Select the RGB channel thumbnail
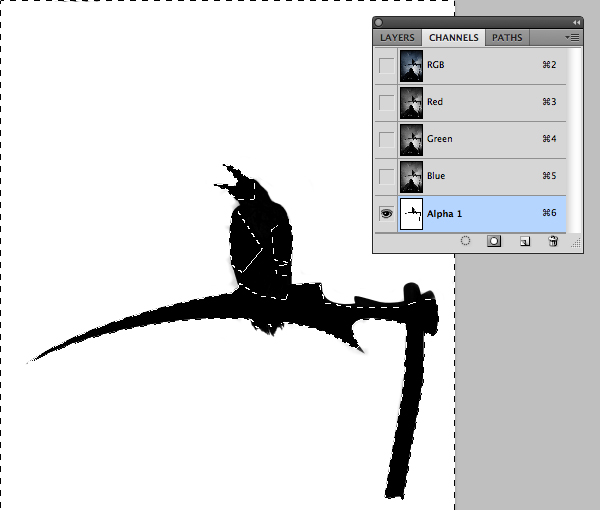 pos(411,65)
